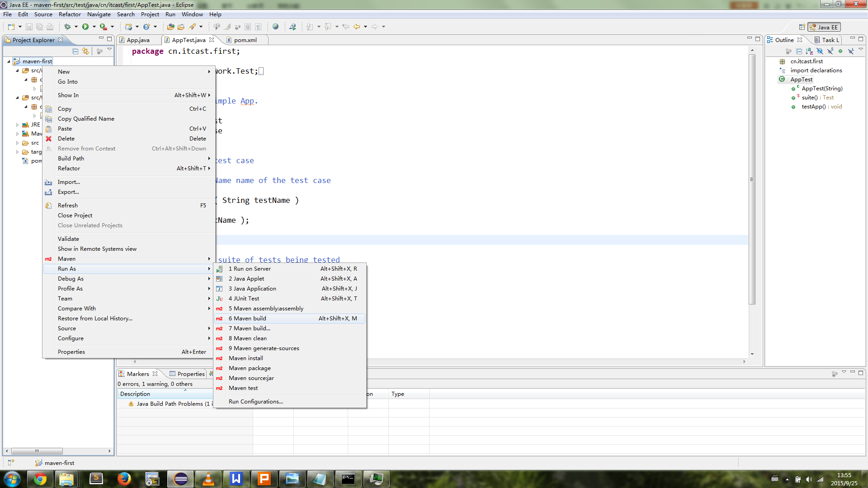Click Collapse All in Project Explorer toolbar
The height and width of the screenshot is (488, 868).
(75, 51)
